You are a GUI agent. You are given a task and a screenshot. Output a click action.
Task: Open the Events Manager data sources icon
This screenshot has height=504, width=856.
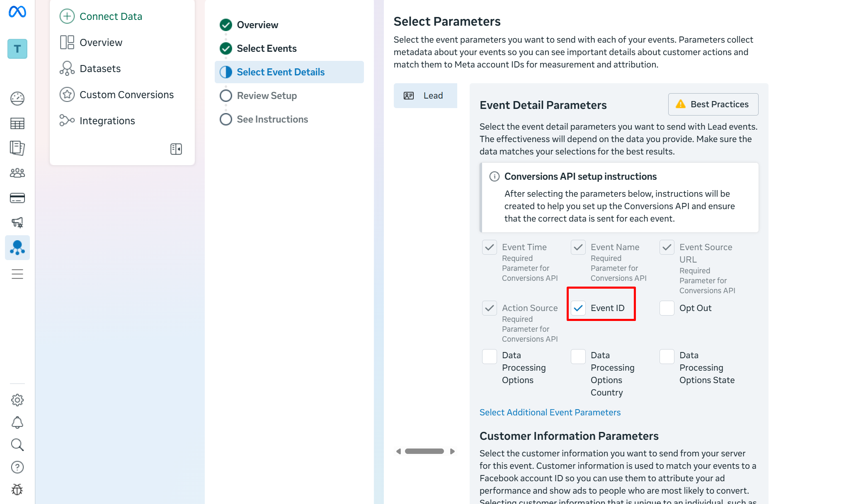click(x=17, y=248)
